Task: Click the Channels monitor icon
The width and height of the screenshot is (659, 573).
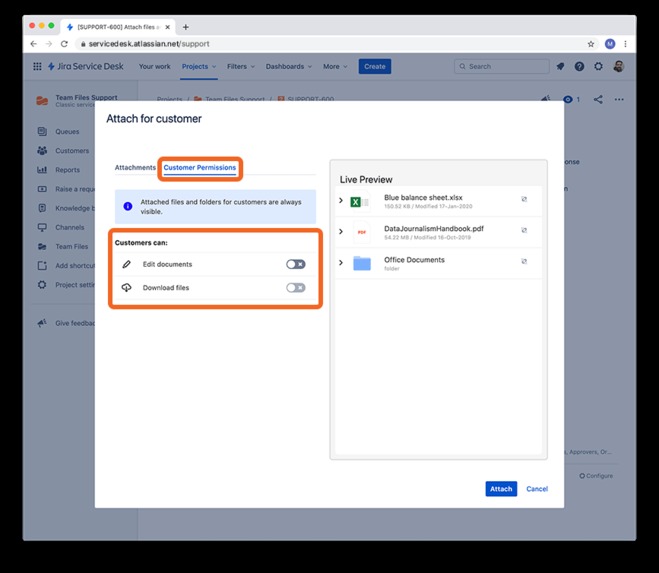Action: tap(42, 227)
